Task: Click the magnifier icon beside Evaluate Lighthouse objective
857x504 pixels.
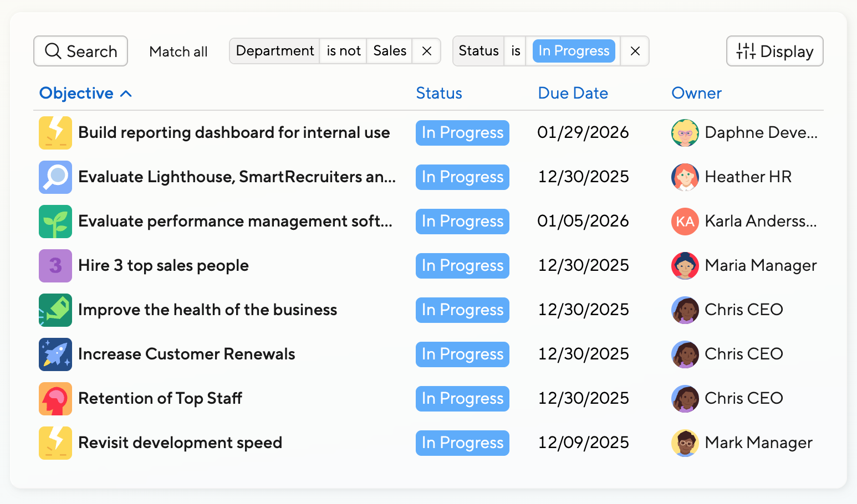Action: 55,177
